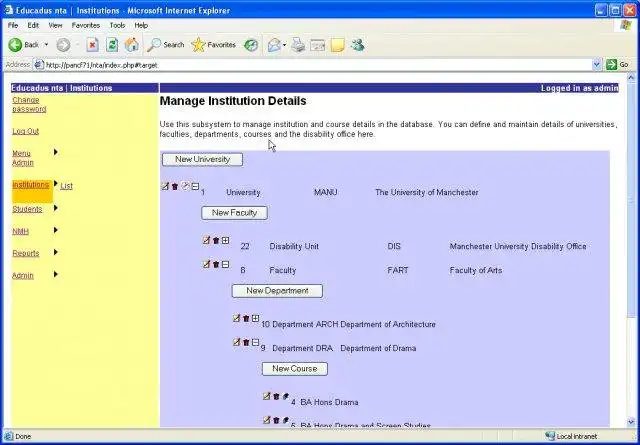Open the address bar dropdown arrow

coord(596,65)
